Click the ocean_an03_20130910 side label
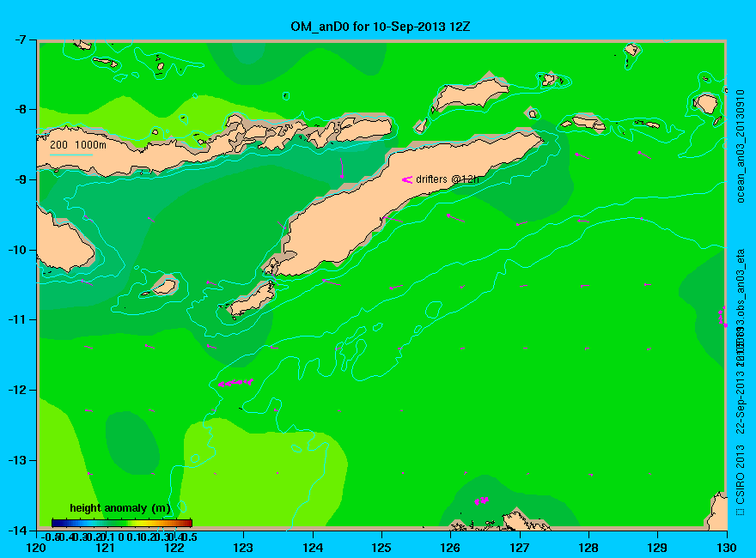This screenshot has width=756, height=558. coord(741,146)
